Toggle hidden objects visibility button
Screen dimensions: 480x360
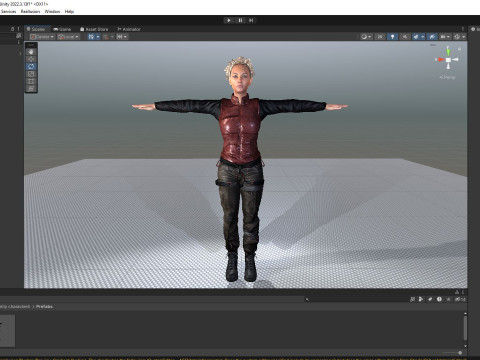point(432,37)
